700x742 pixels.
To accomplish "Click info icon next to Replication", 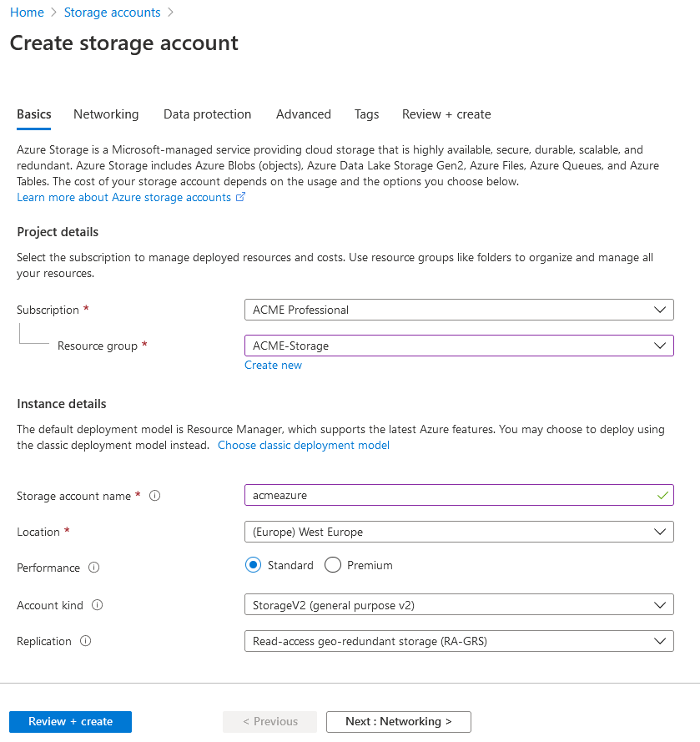I will (85, 641).
